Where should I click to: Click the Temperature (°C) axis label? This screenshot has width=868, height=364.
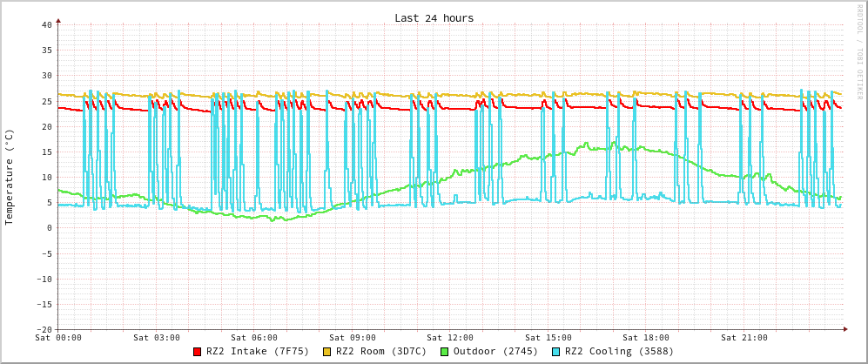click(x=10, y=177)
